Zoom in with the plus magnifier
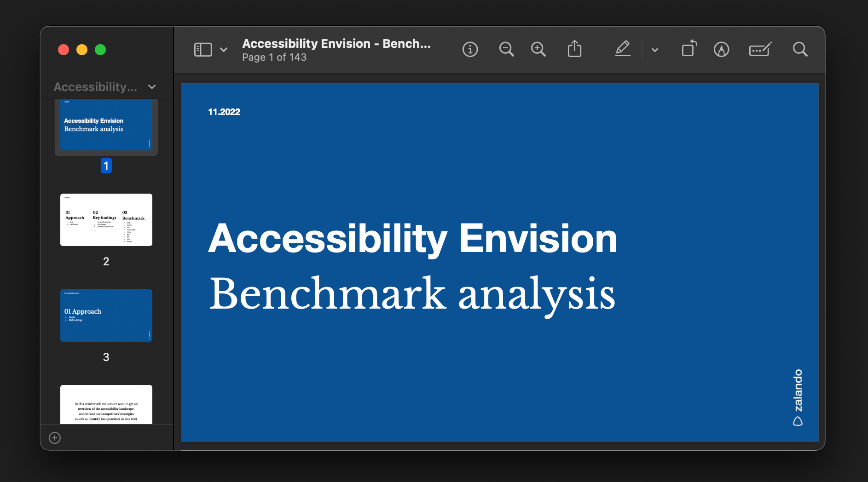The width and height of the screenshot is (868, 482). (538, 49)
